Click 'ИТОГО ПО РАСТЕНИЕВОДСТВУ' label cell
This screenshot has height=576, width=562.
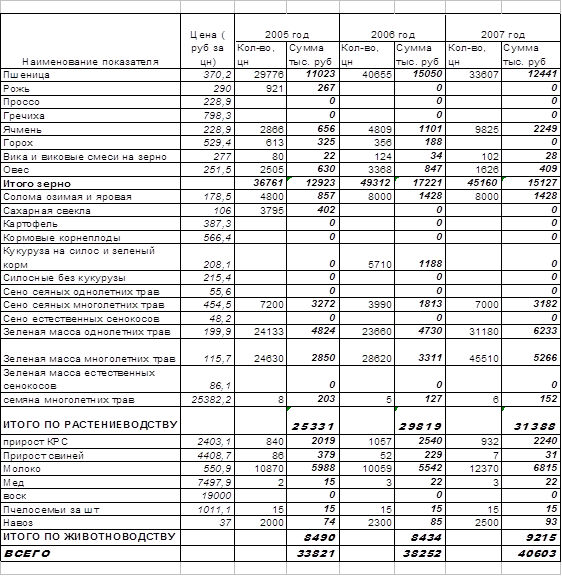[90, 421]
